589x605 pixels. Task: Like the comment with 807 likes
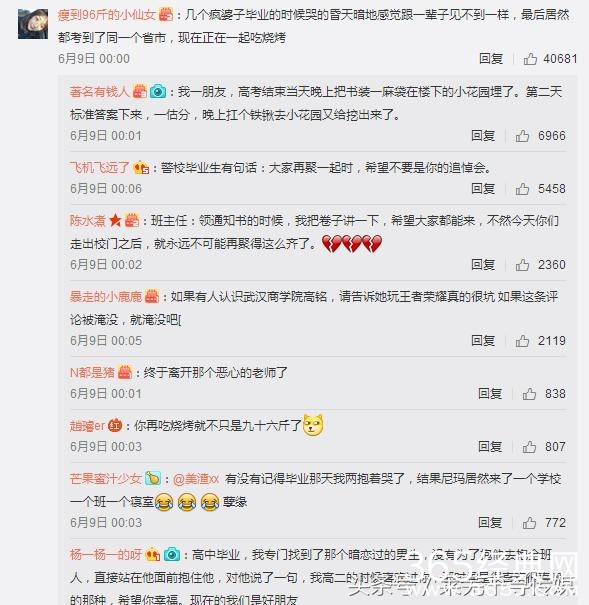click(x=529, y=446)
